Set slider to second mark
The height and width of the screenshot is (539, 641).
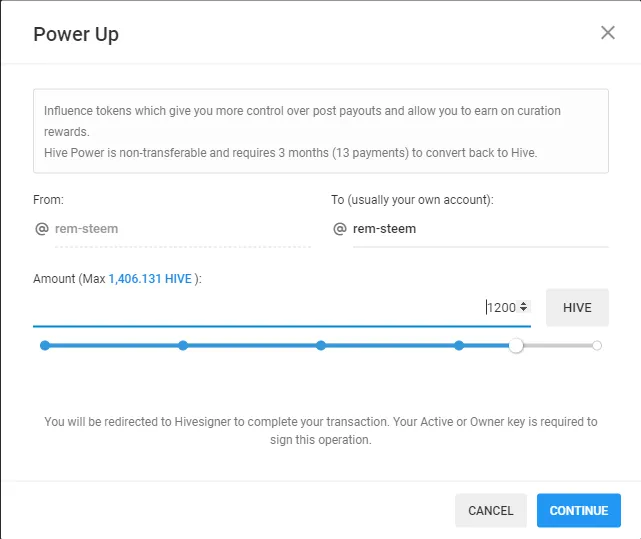[183, 346]
